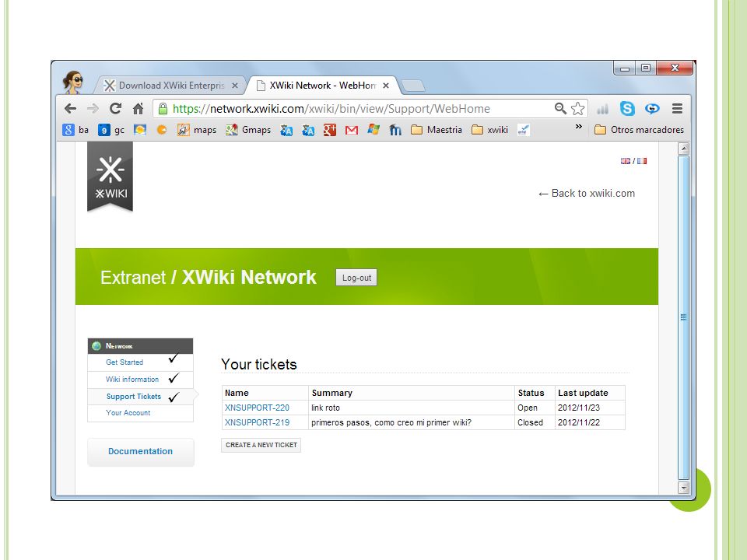Open the xwiki bookmarks folder
The height and width of the screenshot is (560, 747).
point(489,130)
